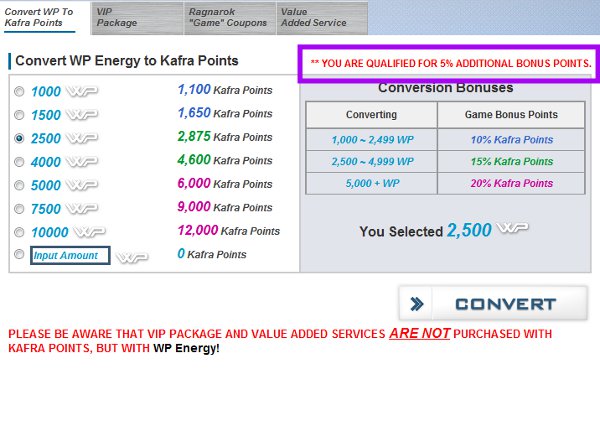Click the 0 Kafra Points value
This screenshot has height=426, width=600.
click(212, 254)
